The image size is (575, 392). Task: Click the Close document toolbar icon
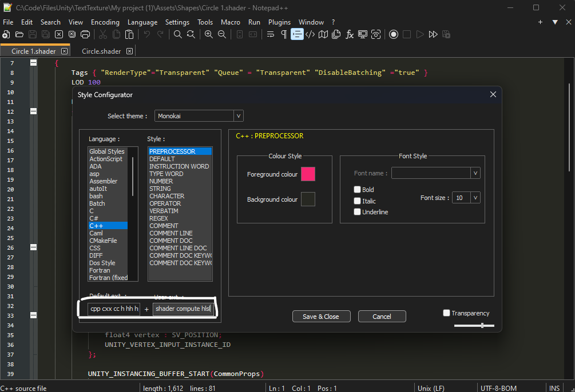(x=59, y=34)
